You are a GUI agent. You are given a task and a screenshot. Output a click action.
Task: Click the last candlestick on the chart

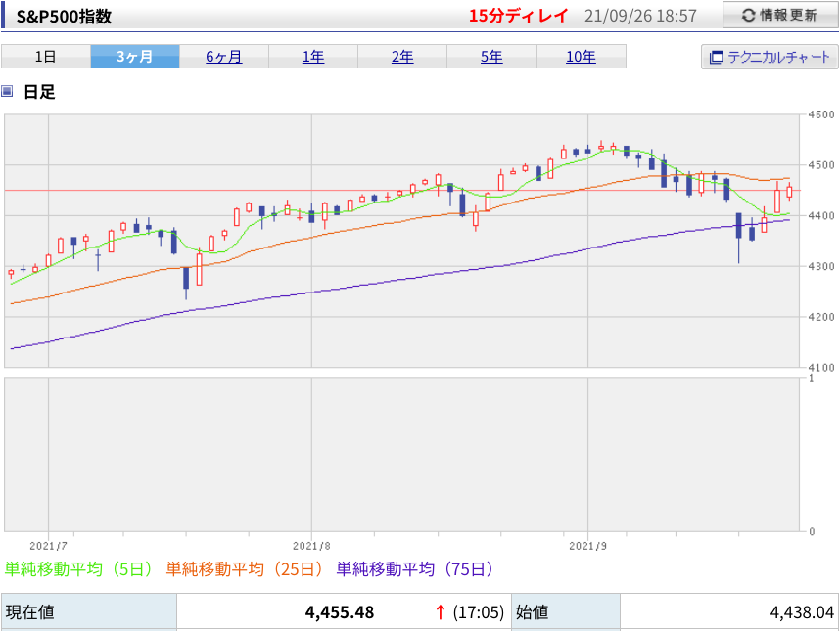tap(790, 192)
